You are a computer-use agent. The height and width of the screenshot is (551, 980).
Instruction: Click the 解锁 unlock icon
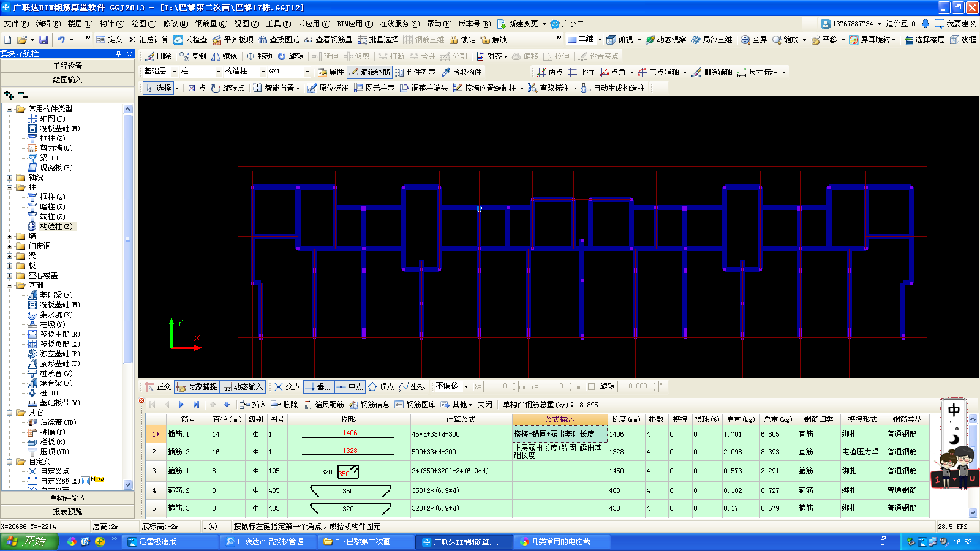pos(494,39)
